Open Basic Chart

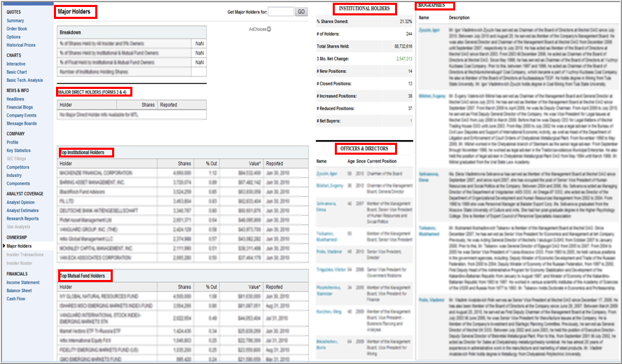(x=17, y=72)
